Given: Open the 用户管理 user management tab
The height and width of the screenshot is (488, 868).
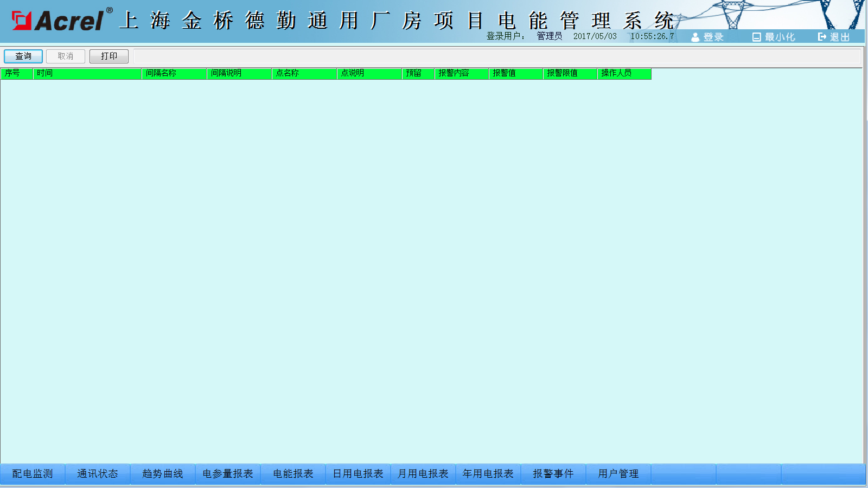Looking at the screenshot, I should 618,474.
